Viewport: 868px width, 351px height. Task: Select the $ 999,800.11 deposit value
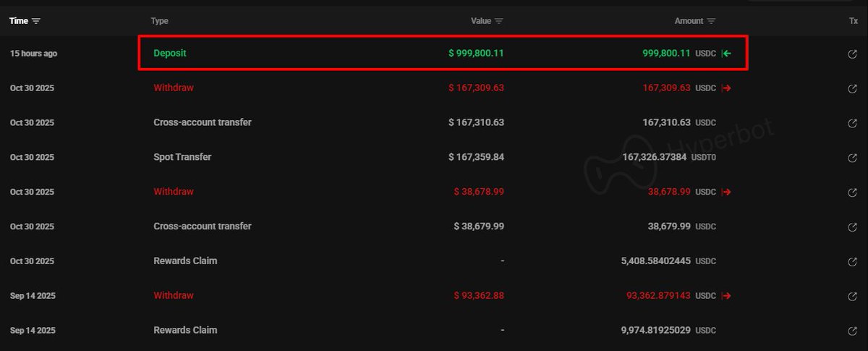click(475, 54)
